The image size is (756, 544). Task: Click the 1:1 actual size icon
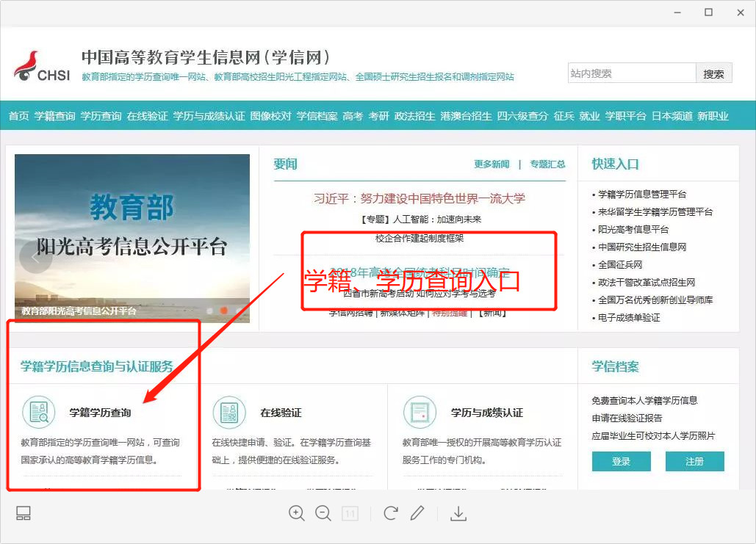[350, 514]
